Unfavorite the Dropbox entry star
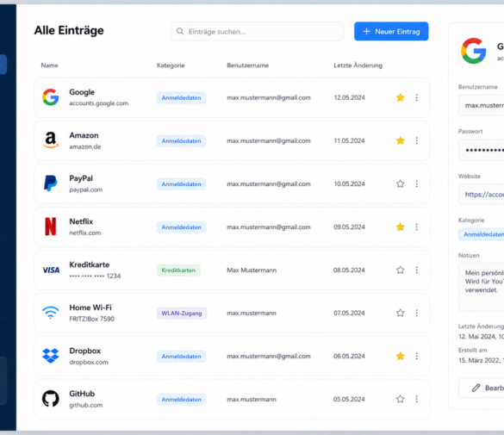Viewport: 504px width, 435px height. pyautogui.click(x=400, y=356)
